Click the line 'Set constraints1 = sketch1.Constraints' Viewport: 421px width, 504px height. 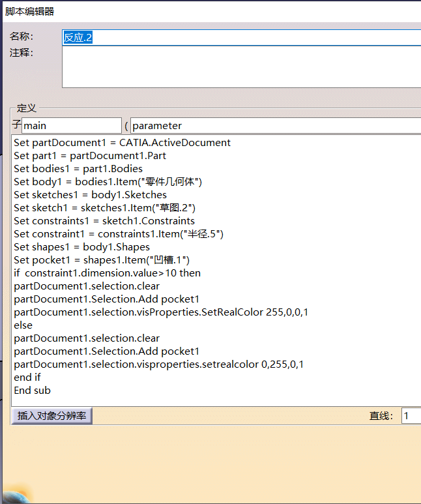click(x=104, y=221)
